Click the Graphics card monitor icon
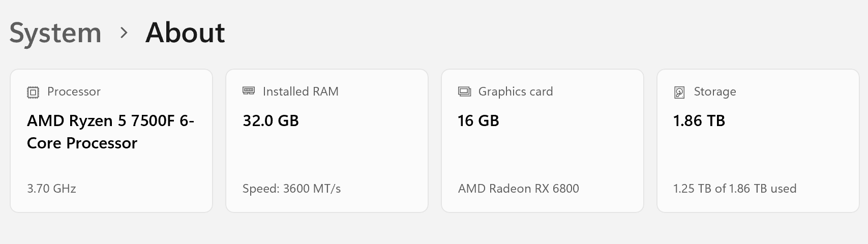Viewport: 868px width, 244px height. tap(464, 91)
